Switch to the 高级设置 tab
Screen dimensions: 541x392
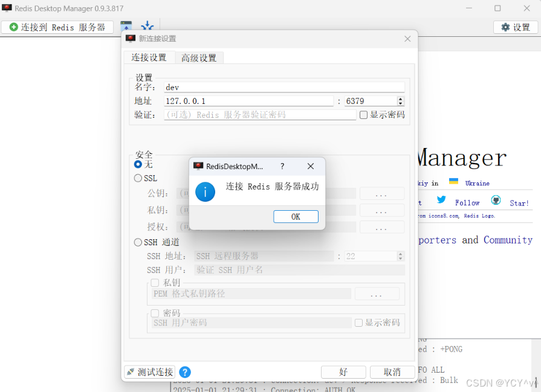pyautogui.click(x=199, y=58)
